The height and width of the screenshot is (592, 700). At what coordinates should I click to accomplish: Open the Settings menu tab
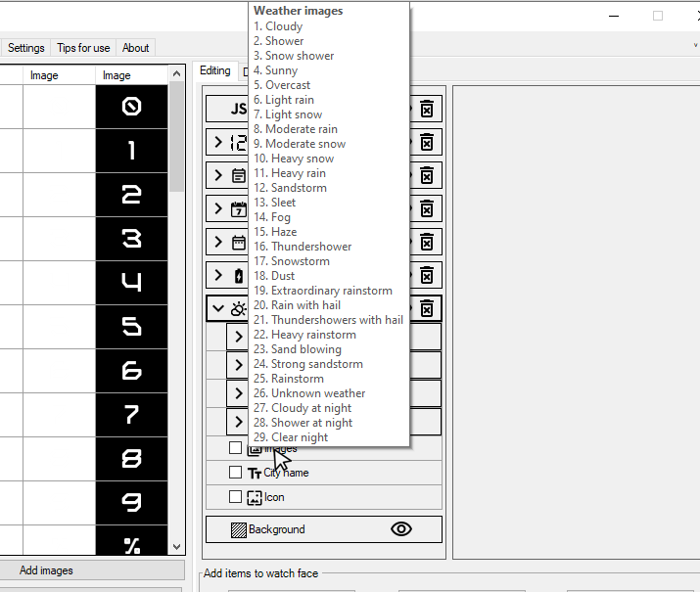tap(26, 48)
